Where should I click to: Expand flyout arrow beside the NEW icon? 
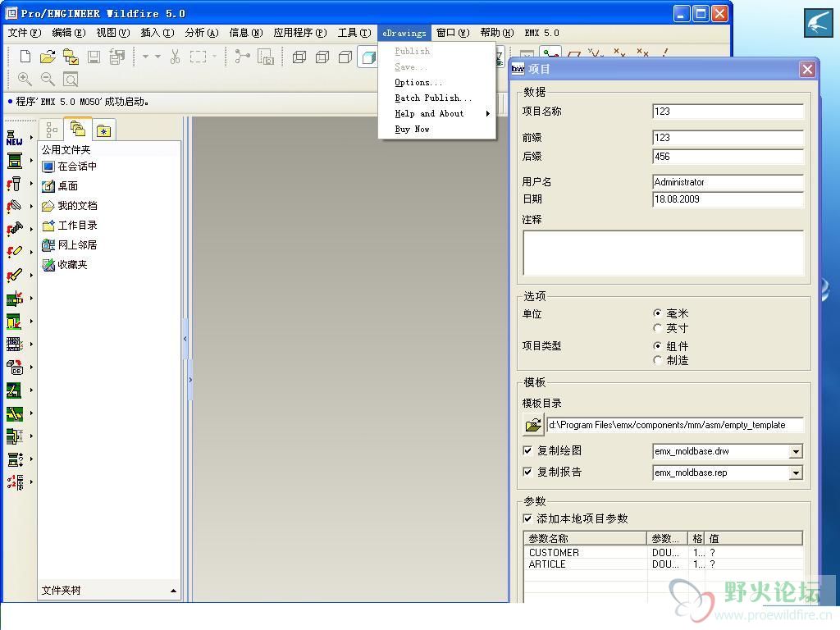pyautogui.click(x=31, y=138)
